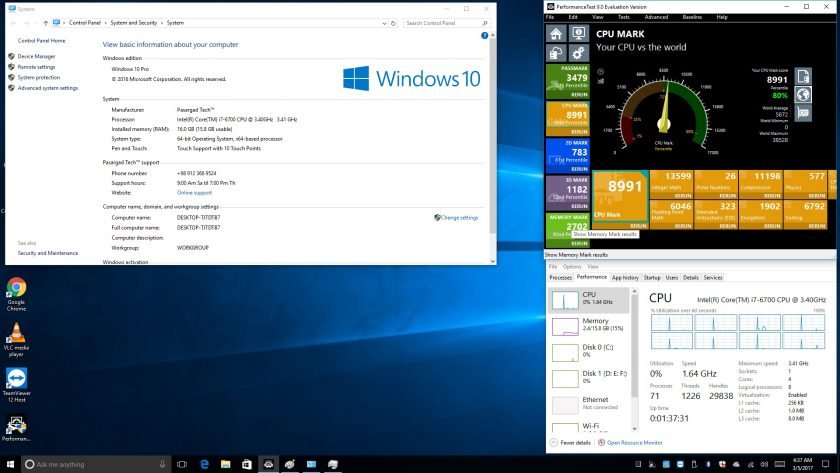Click the cloud upload baseline icon
840x473 pixels.
pyautogui.click(x=556, y=53)
